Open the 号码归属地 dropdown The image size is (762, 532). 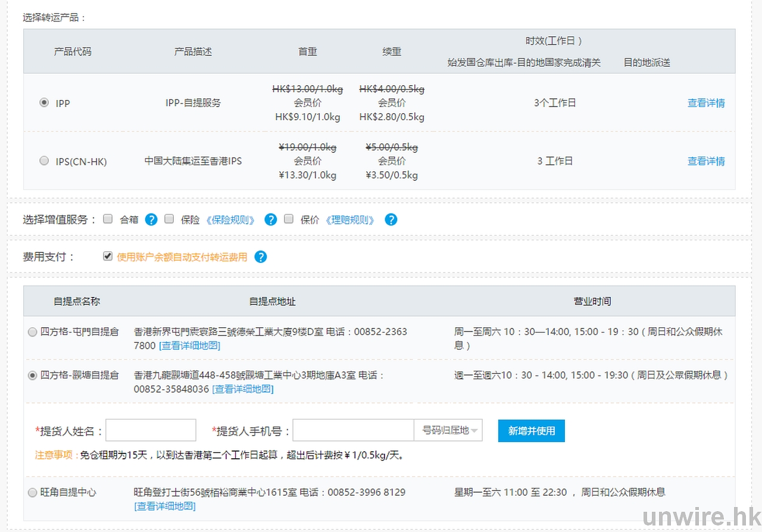pyautogui.click(x=448, y=430)
